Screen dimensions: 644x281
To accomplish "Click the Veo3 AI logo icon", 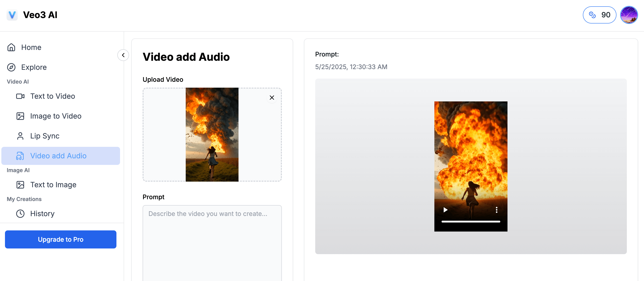I will pyautogui.click(x=12, y=15).
